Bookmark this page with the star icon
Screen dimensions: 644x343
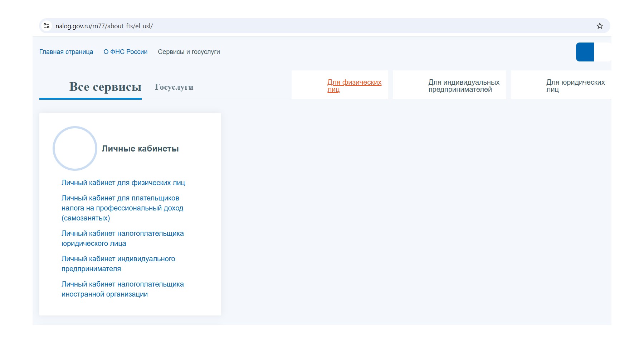coord(600,26)
